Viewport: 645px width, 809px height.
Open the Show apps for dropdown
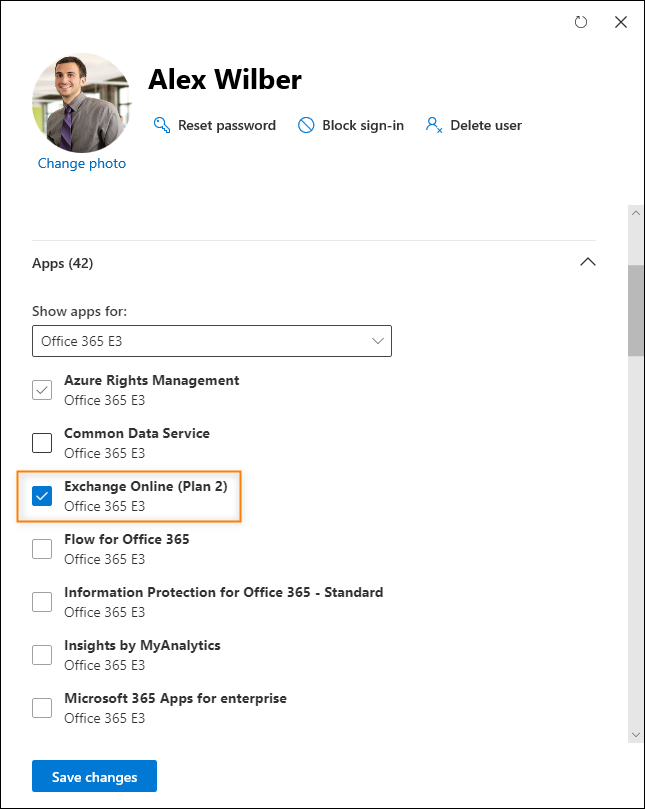click(212, 341)
